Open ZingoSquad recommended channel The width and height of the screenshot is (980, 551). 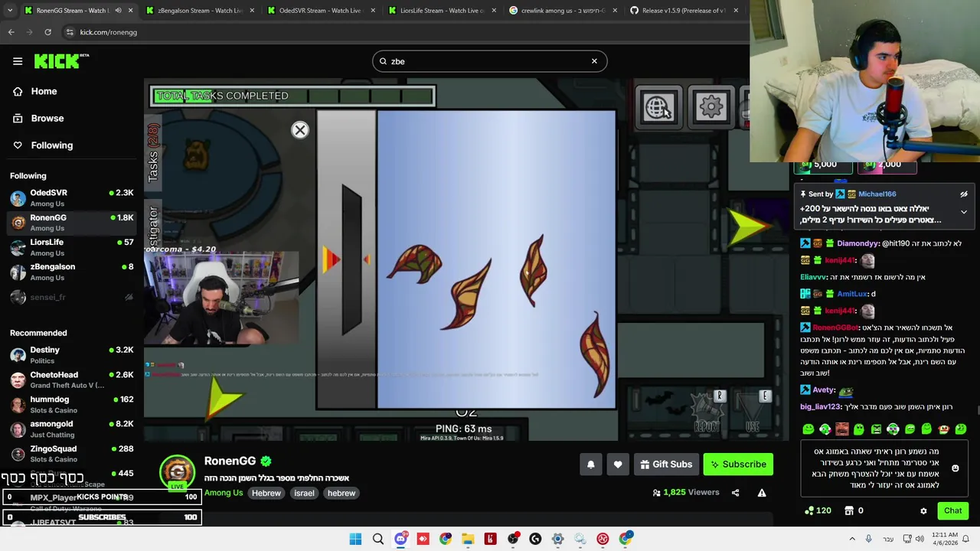(x=72, y=454)
